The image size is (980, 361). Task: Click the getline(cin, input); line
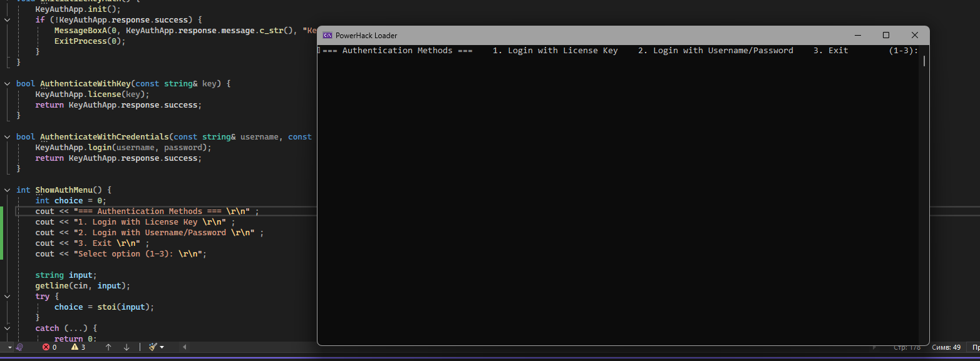click(83, 286)
